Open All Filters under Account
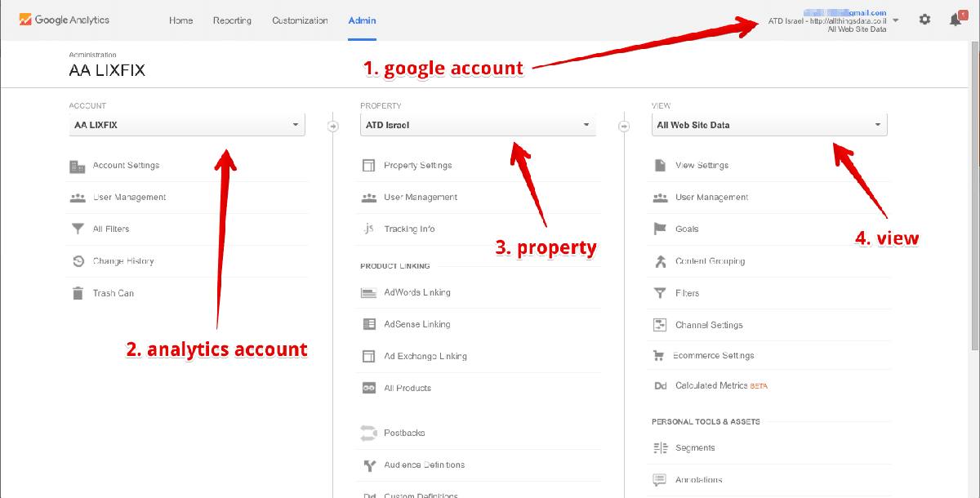 (111, 229)
